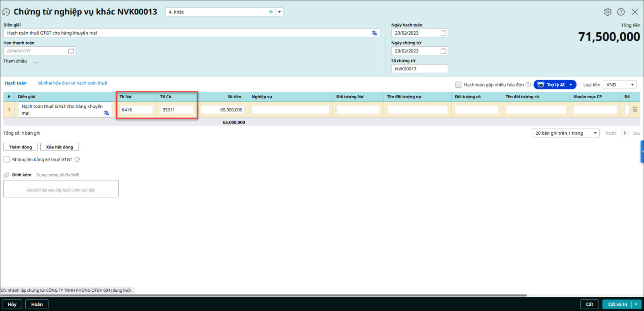Image resolution: width=644 pixels, height=311 pixels.
Task: Check Không lên bảng kê thuế GTGT
Action: tap(6, 160)
